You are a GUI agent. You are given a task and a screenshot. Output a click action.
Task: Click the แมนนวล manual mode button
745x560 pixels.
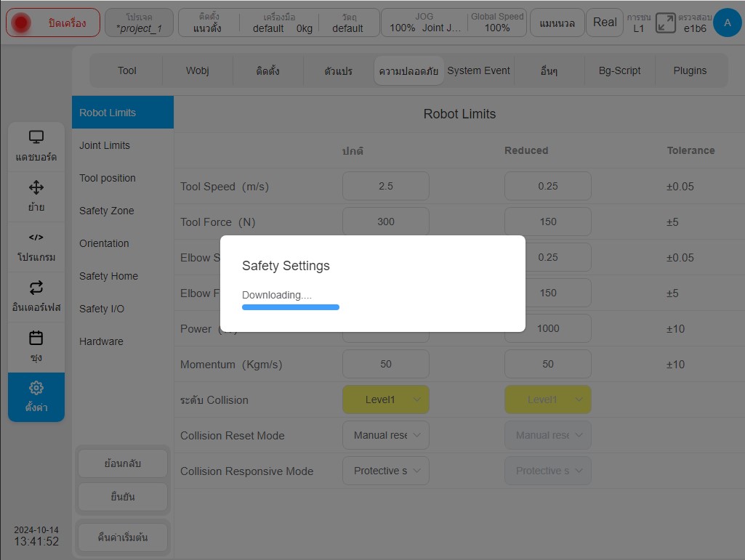tap(557, 23)
